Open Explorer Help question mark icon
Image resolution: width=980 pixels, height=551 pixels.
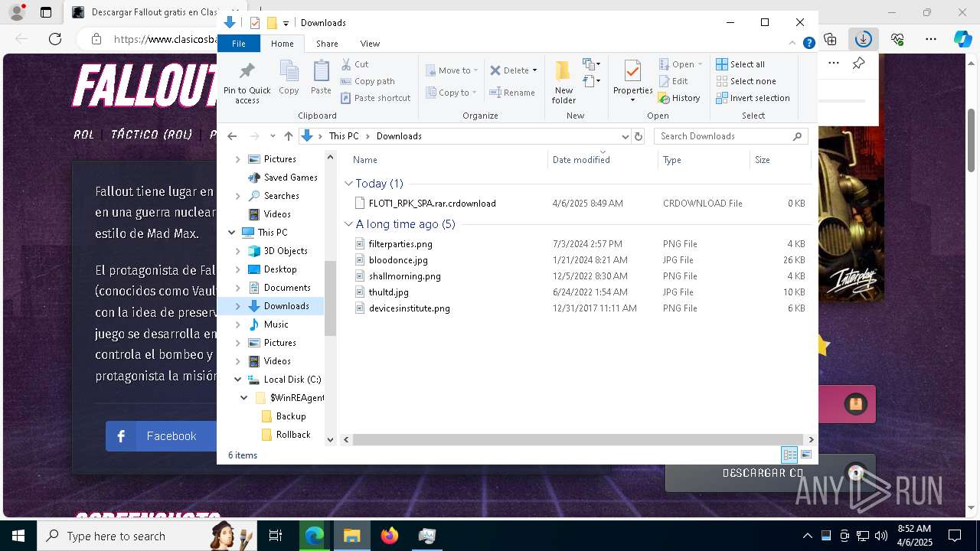tap(808, 44)
